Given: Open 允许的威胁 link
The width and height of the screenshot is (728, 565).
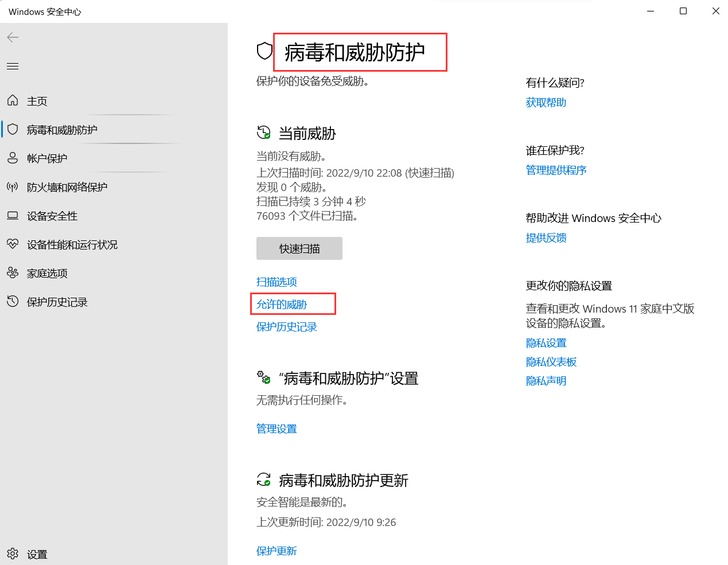Looking at the screenshot, I should coord(282,304).
